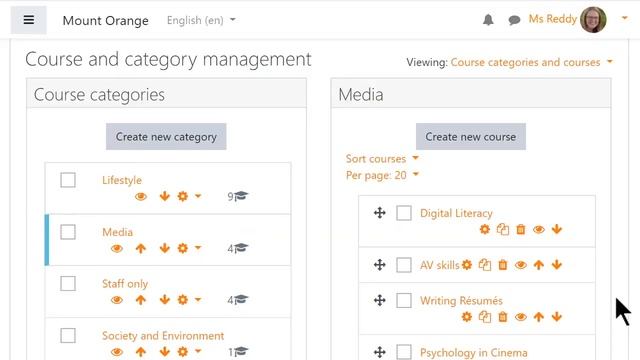Hide the Digital Literacy course
This screenshot has height=360, width=640.
point(539,229)
